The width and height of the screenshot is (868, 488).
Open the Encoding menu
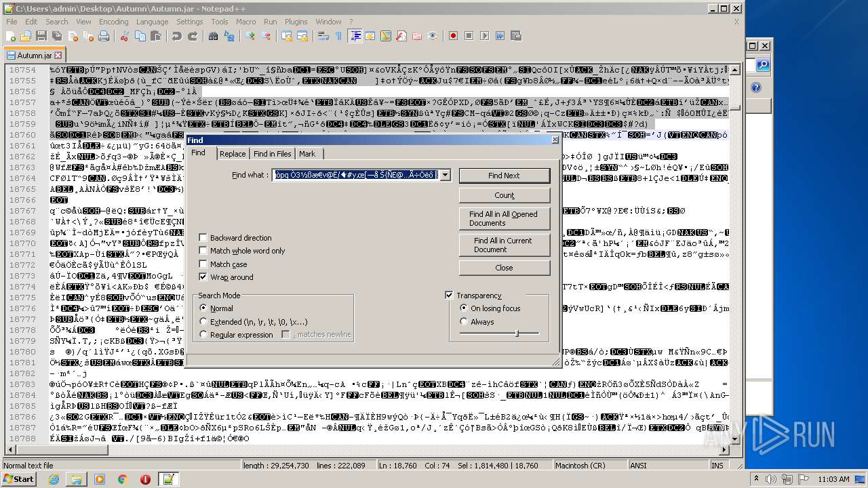coord(113,22)
